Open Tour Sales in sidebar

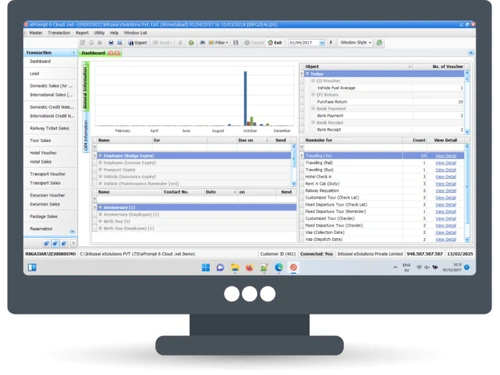40,140
